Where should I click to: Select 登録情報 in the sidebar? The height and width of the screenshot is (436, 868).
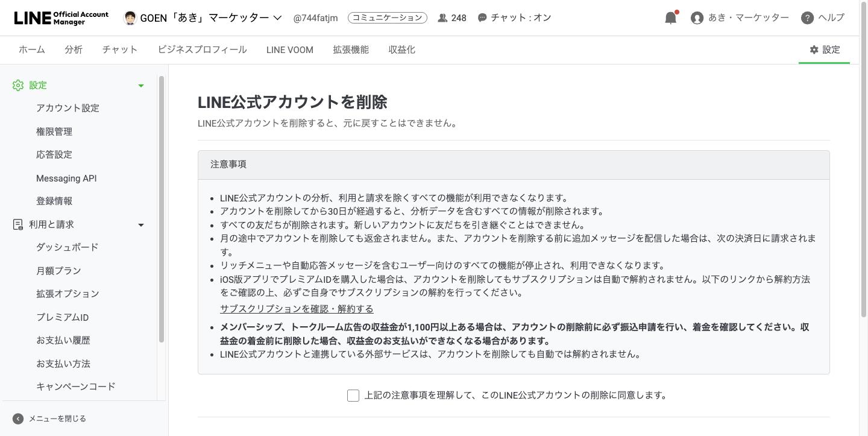[54, 201]
